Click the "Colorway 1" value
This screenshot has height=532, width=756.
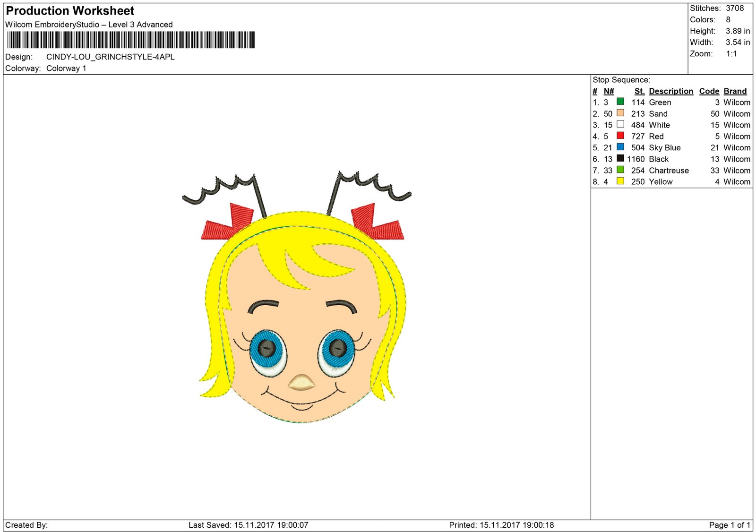[x=66, y=68]
